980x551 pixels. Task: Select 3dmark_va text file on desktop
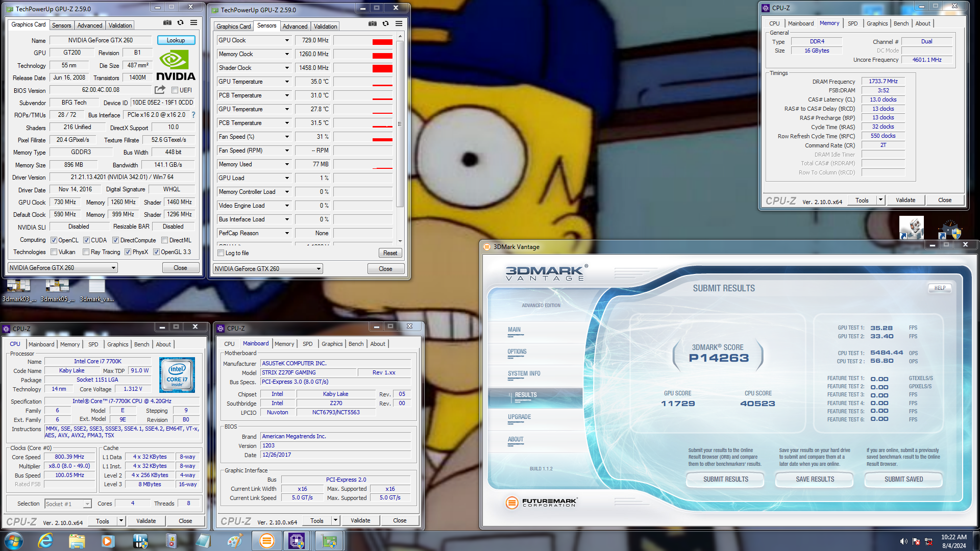96,291
